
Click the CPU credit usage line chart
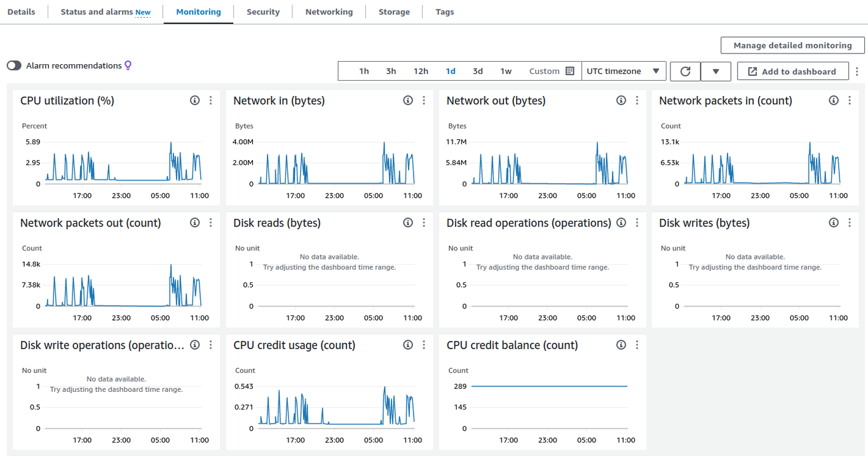pos(337,407)
